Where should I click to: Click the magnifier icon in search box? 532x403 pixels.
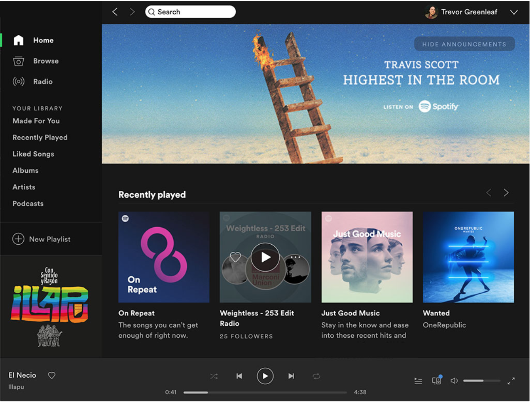point(152,12)
